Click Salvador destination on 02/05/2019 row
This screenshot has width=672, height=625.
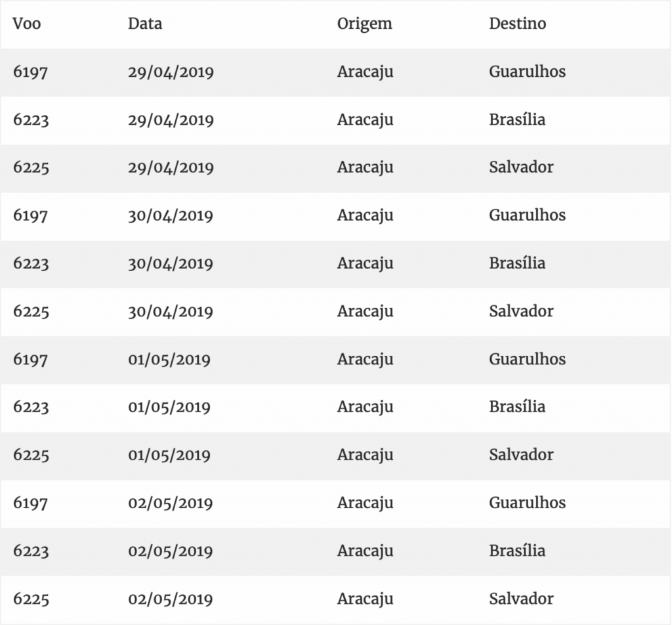click(521, 599)
